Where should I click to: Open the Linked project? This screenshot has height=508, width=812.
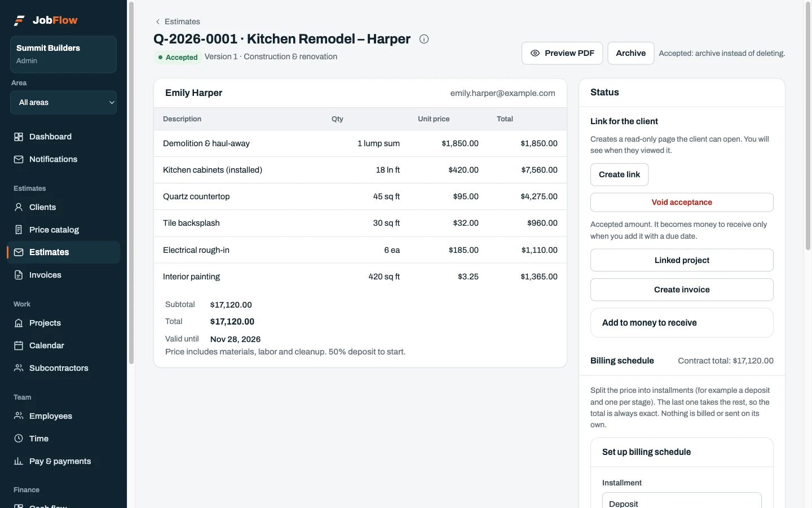coord(682,260)
